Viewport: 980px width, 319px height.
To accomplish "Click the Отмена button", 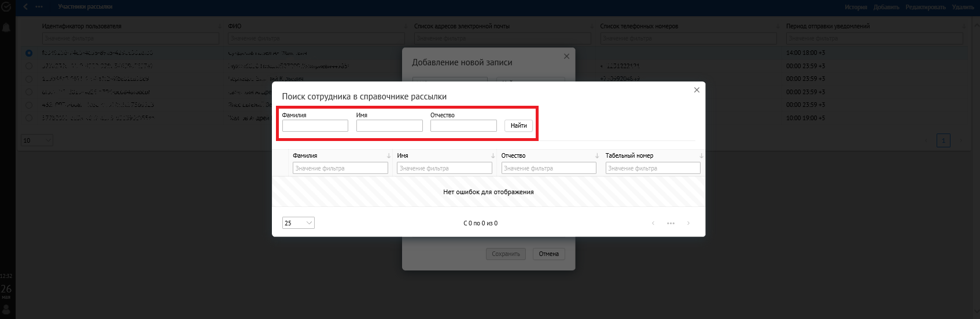I will click(x=548, y=254).
